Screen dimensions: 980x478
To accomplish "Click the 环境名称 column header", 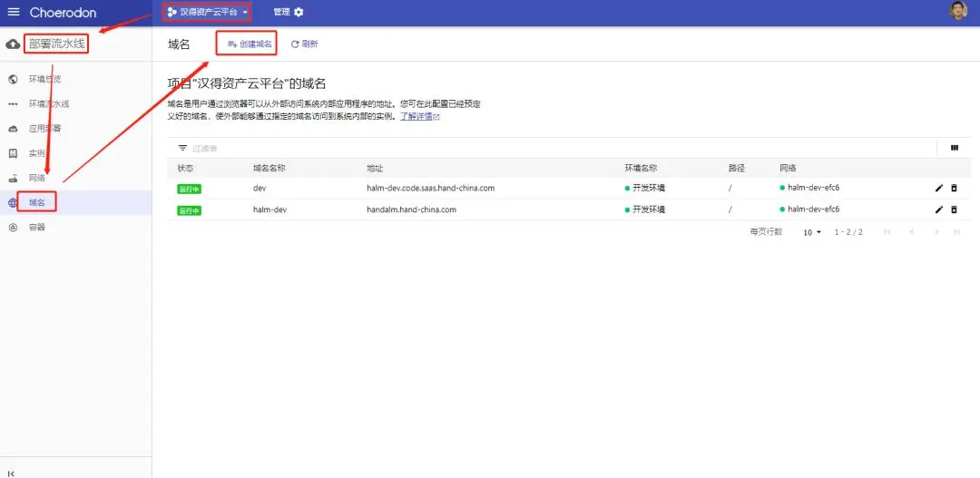I will (642, 169).
